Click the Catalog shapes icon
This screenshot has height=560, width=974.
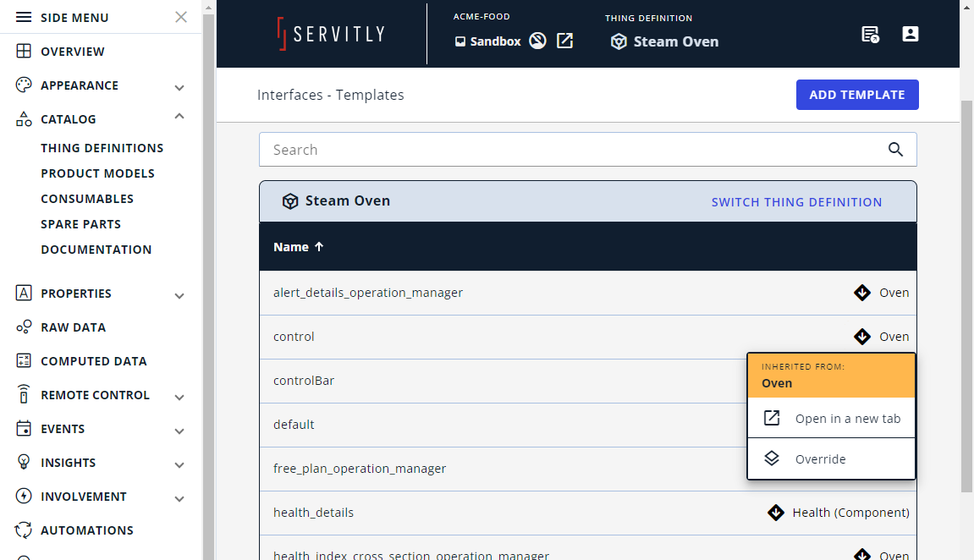[x=24, y=118]
